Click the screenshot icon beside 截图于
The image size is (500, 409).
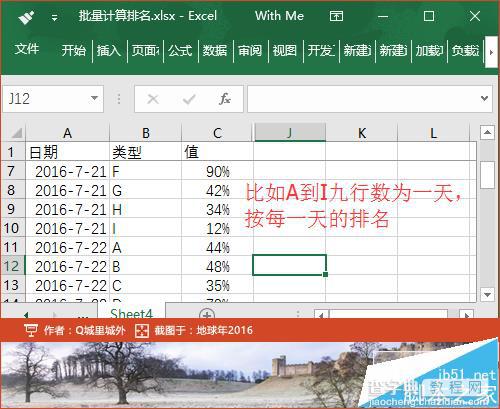142,331
